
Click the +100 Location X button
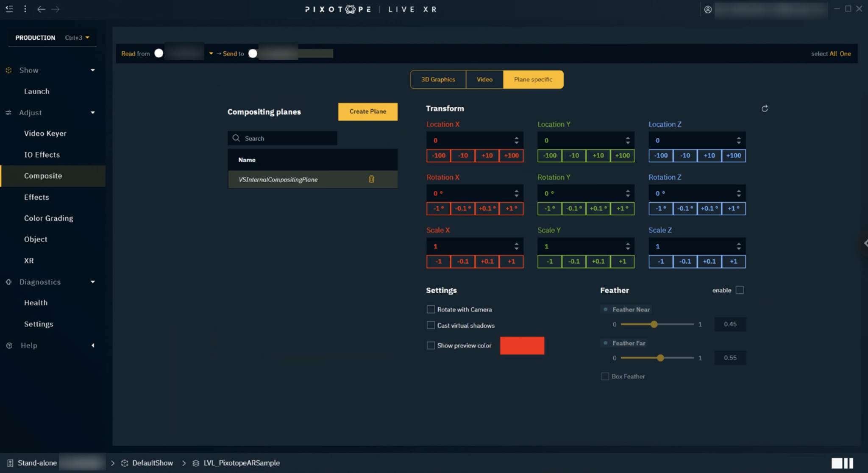pyautogui.click(x=511, y=156)
